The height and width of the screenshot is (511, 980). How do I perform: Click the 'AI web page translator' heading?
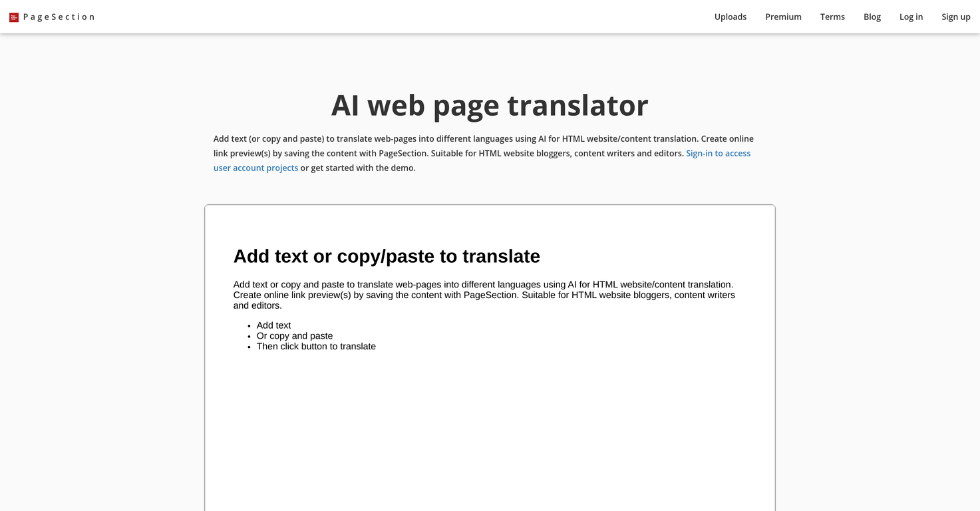pyautogui.click(x=490, y=104)
